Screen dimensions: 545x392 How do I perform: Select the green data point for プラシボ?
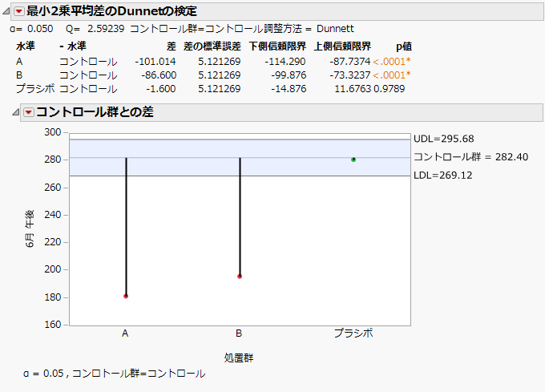pyautogui.click(x=353, y=160)
